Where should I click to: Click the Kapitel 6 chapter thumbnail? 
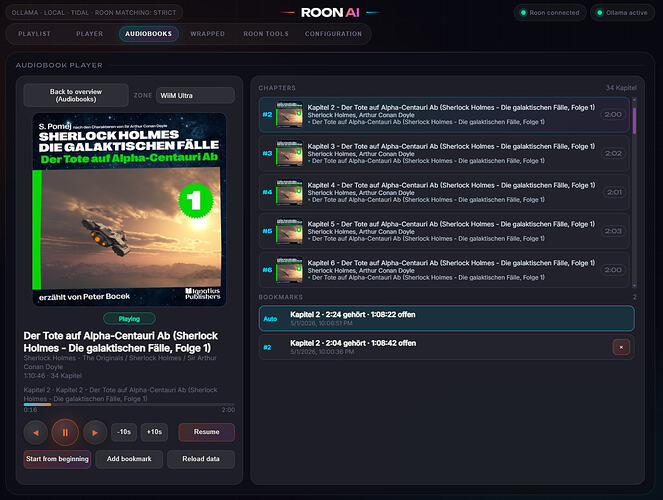point(289,270)
